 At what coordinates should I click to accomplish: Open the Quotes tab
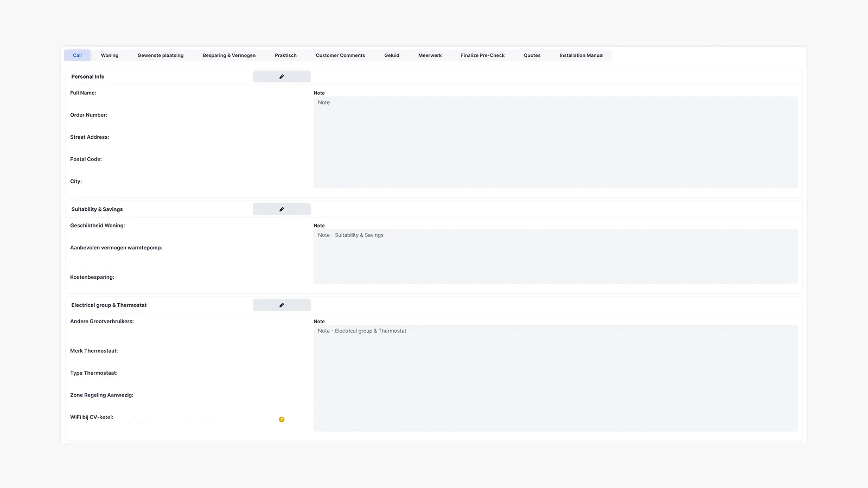(x=532, y=55)
